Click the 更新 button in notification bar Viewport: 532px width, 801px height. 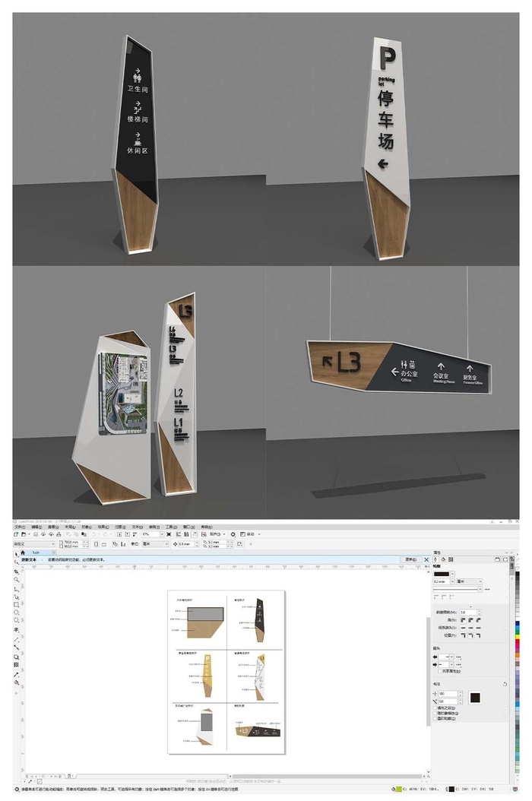(411, 560)
